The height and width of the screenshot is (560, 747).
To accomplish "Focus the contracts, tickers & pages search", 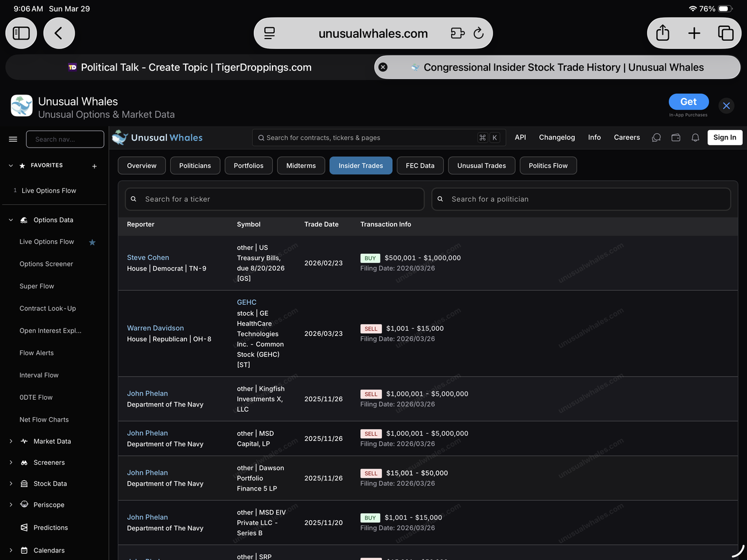I will coord(379,138).
